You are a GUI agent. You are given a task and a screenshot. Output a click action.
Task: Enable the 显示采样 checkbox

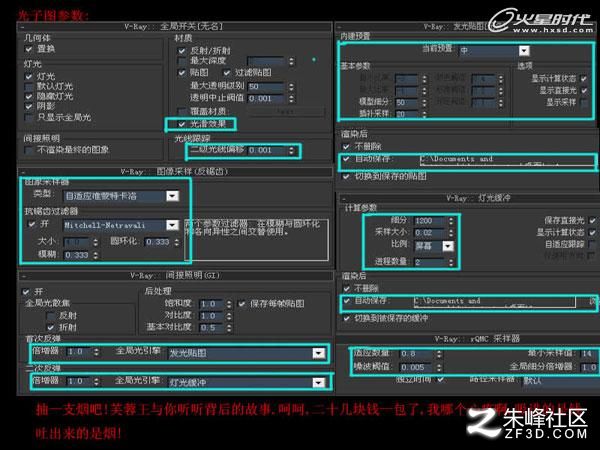(584, 102)
